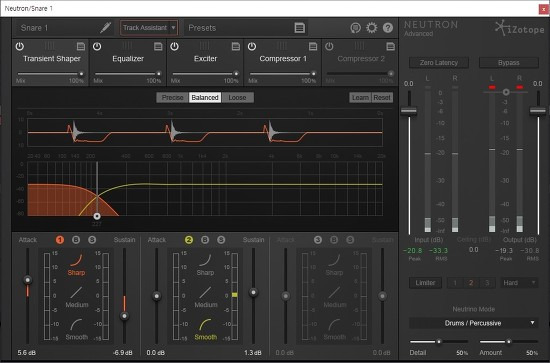Grab the Transient Shaper reorder handle
Image resolution: width=550 pixels, height=363 pixels.
49,46
